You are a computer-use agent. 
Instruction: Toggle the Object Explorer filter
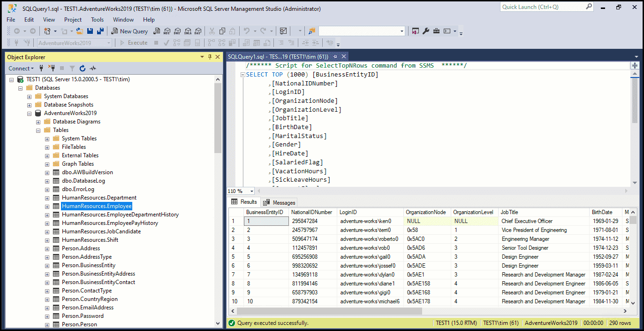click(x=72, y=69)
